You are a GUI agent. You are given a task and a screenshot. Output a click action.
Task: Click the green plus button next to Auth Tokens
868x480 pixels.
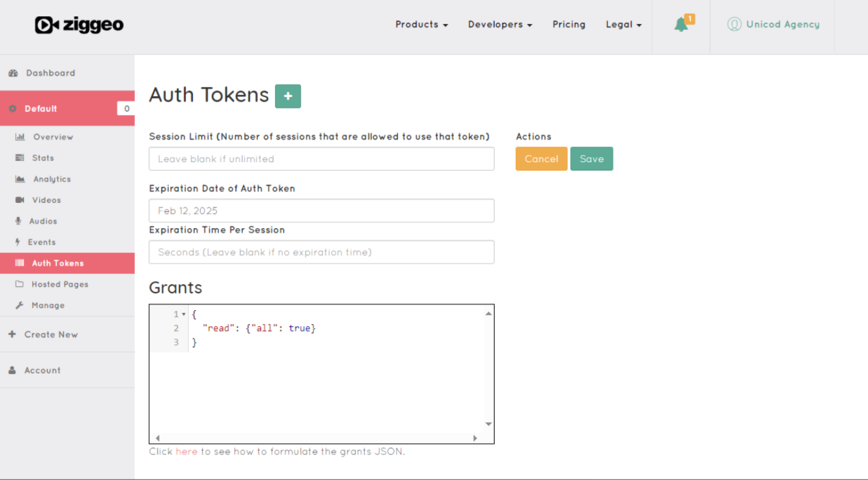pyautogui.click(x=288, y=96)
